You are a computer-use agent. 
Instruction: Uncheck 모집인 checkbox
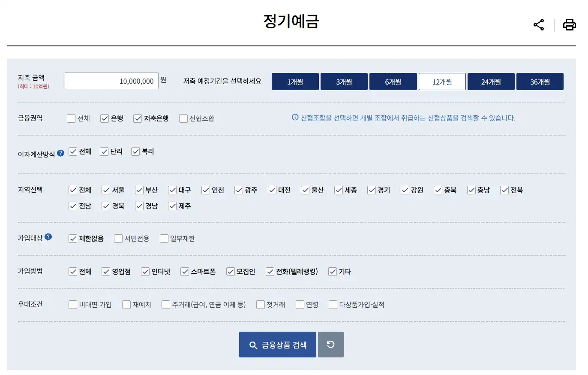(231, 272)
